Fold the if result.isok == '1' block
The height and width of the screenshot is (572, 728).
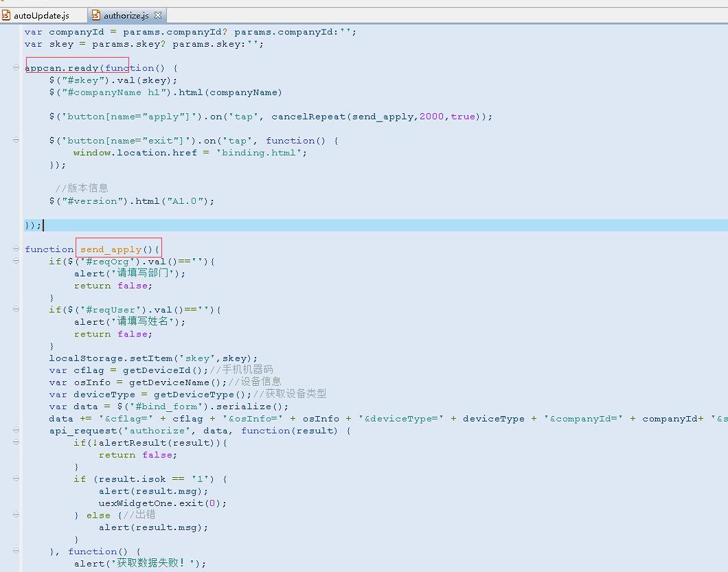click(16, 478)
